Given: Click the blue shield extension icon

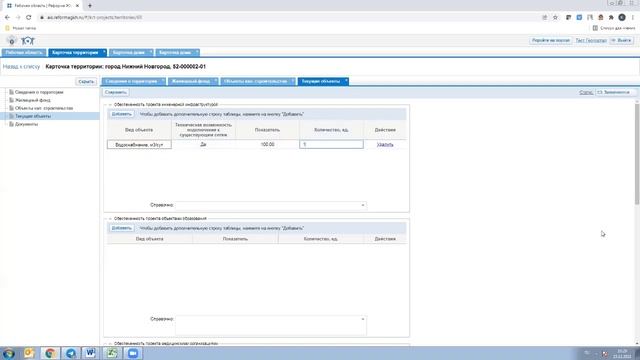Looking at the screenshot, I should (x=579, y=18).
